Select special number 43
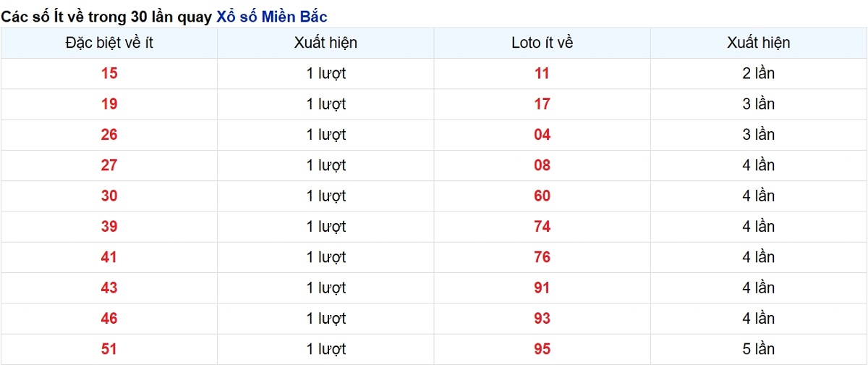 point(109,288)
